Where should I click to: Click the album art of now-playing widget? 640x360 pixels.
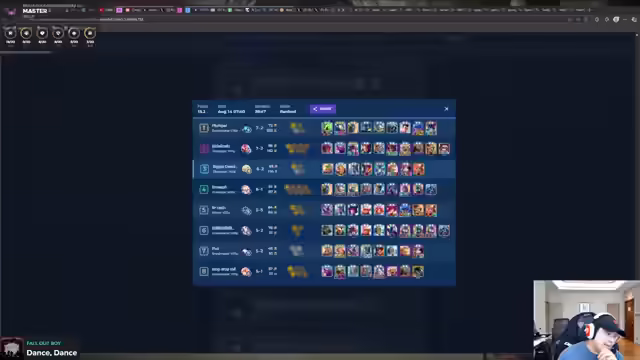(12, 349)
